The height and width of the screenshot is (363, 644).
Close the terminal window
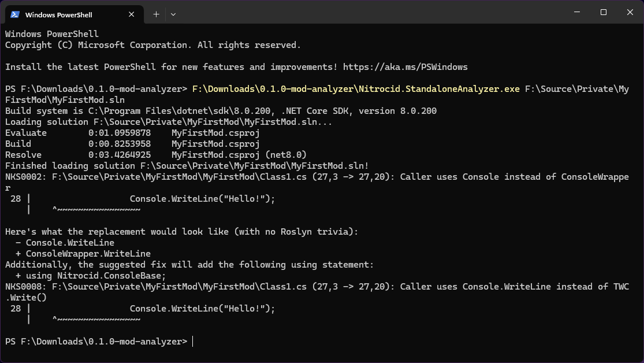pyautogui.click(x=630, y=12)
